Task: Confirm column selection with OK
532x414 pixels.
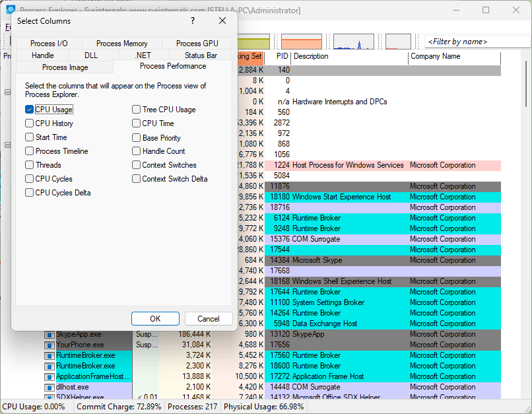Action: [155, 318]
